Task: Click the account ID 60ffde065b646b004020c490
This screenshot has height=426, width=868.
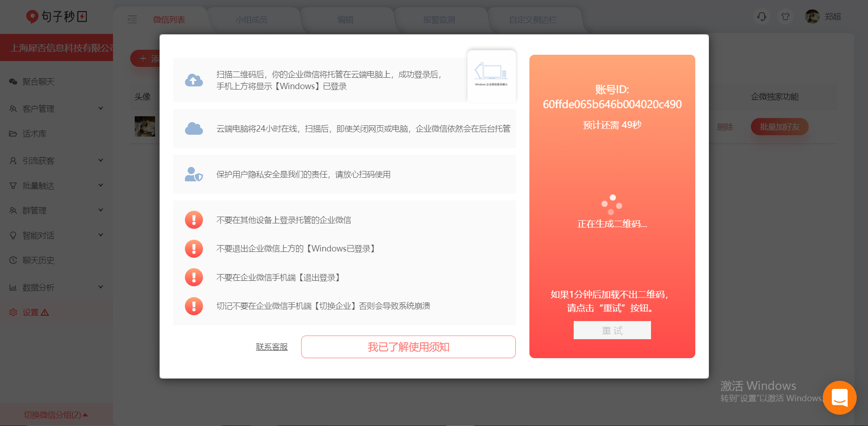Action: coord(612,104)
